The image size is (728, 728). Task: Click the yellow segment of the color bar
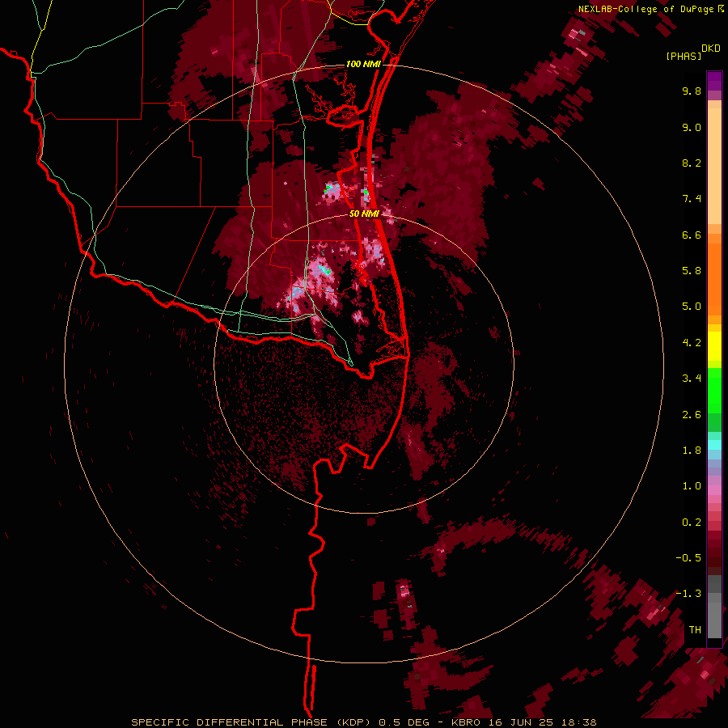coord(714,346)
